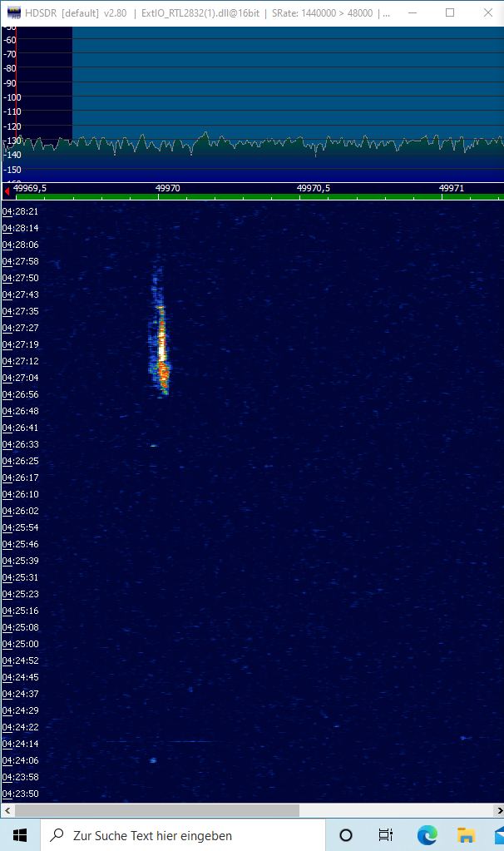
Task: Open the Windows Start menu
Action: (19, 834)
